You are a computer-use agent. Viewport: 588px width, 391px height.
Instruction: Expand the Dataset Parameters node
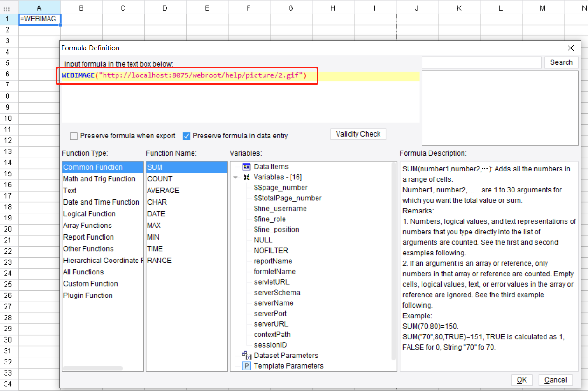tap(236, 355)
